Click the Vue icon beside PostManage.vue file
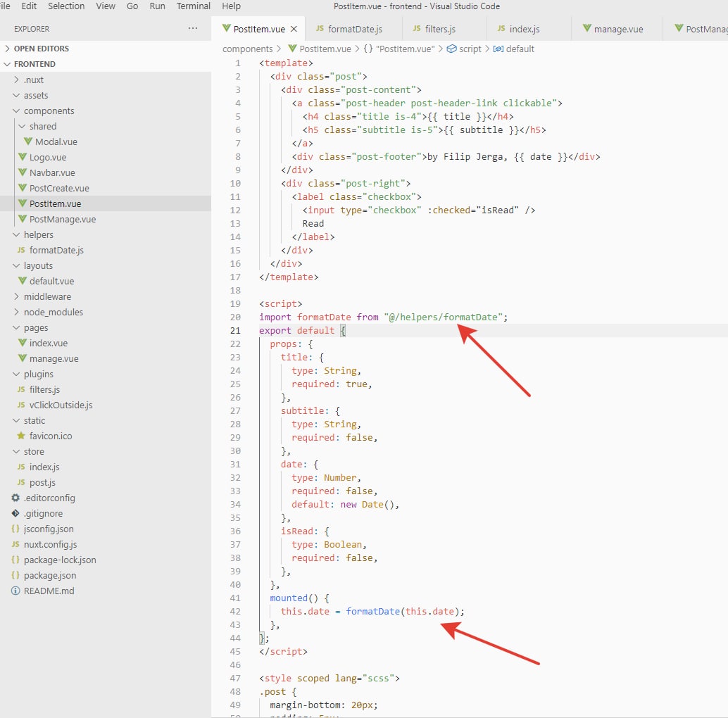Image resolution: width=728 pixels, height=718 pixels. point(23,219)
